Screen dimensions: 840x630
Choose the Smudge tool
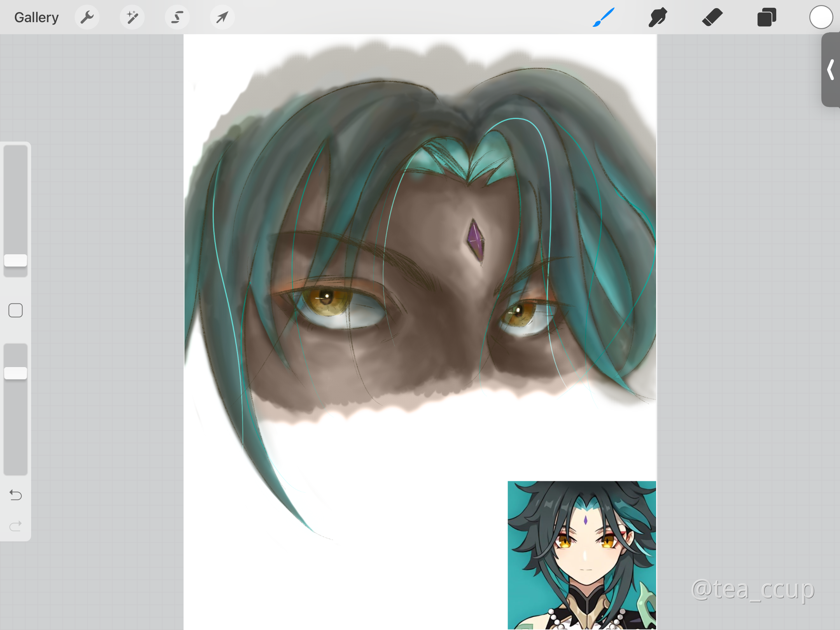coord(658,17)
